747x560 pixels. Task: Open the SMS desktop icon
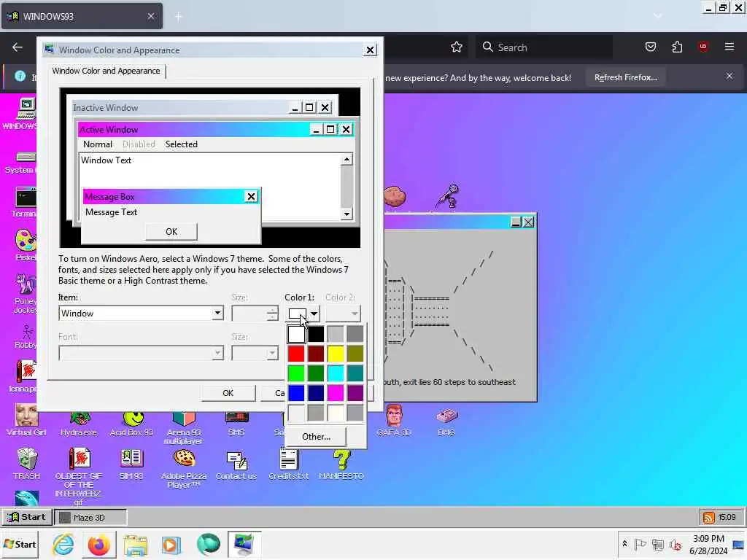(x=236, y=424)
